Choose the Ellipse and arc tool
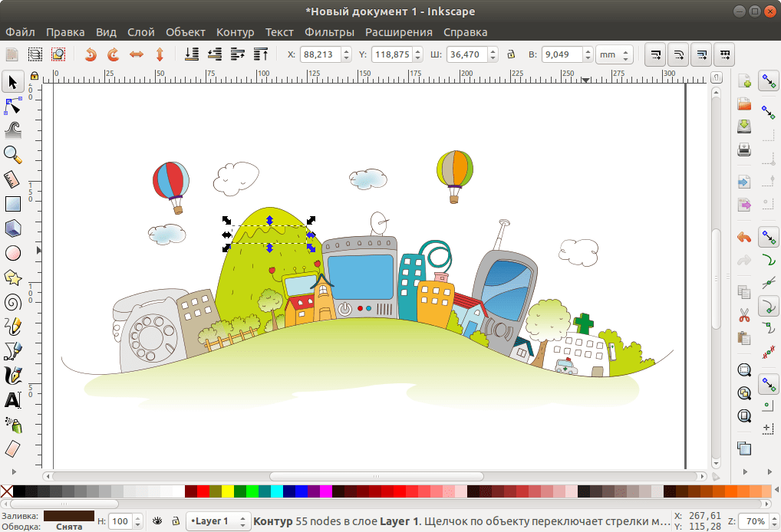This screenshot has width=781, height=532. [x=13, y=251]
